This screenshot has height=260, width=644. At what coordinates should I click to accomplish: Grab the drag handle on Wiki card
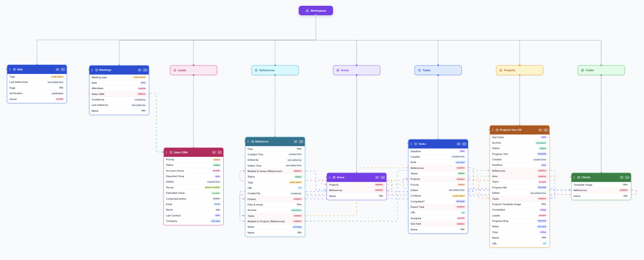click(10, 69)
